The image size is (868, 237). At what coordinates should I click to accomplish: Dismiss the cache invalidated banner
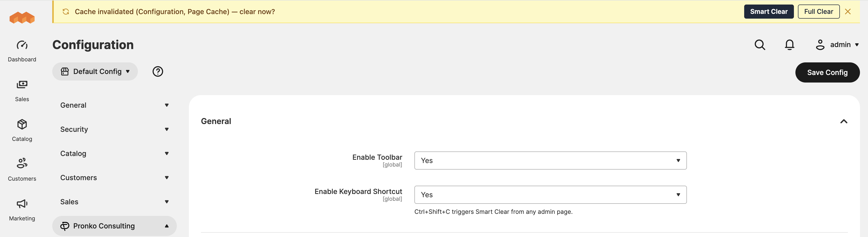[848, 12]
